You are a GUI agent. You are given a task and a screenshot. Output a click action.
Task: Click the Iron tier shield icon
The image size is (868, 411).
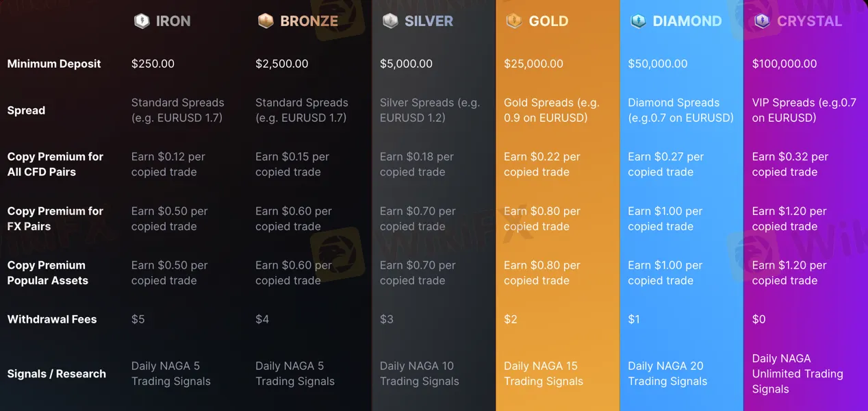click(x=142, y=21)
